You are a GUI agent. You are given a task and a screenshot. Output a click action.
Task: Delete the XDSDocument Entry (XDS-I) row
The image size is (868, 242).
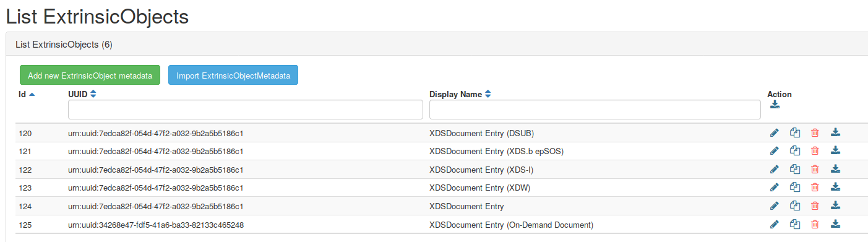pos(815,169)
